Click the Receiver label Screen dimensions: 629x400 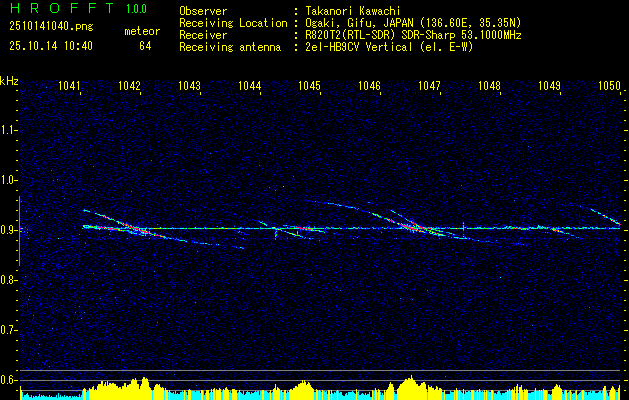(203, 35)
